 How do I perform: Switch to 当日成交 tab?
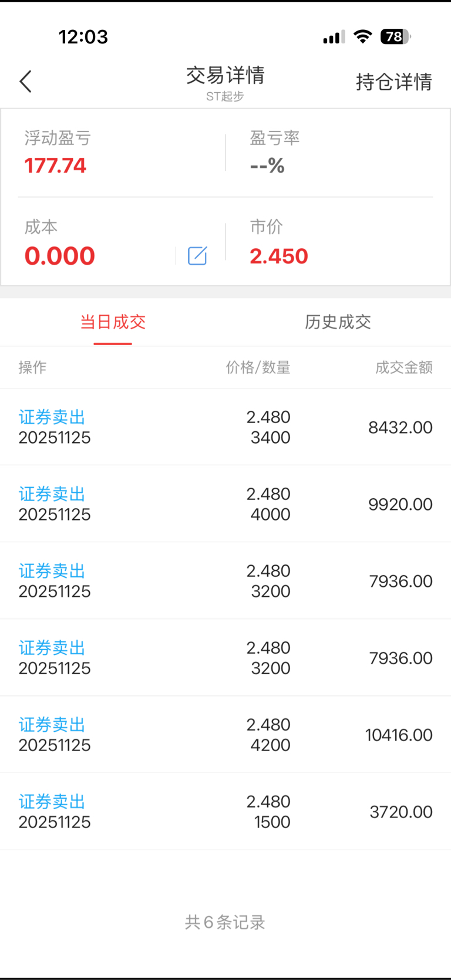click(x=113, y=322)
